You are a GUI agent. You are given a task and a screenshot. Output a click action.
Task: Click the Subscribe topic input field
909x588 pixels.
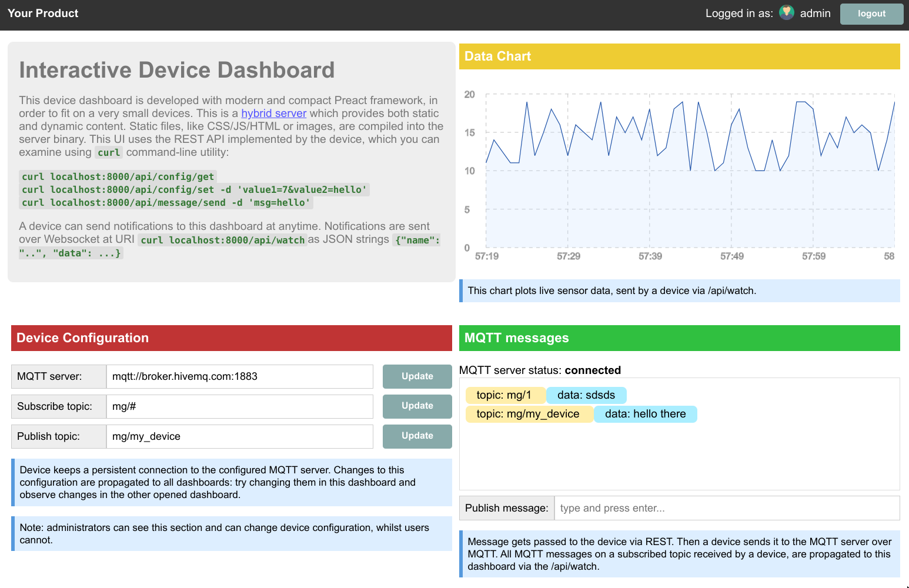click(x=240, y=406)
